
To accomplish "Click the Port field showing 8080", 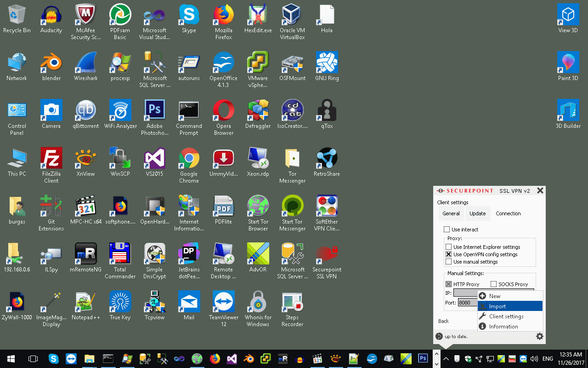I will click(x=468, y=303).
